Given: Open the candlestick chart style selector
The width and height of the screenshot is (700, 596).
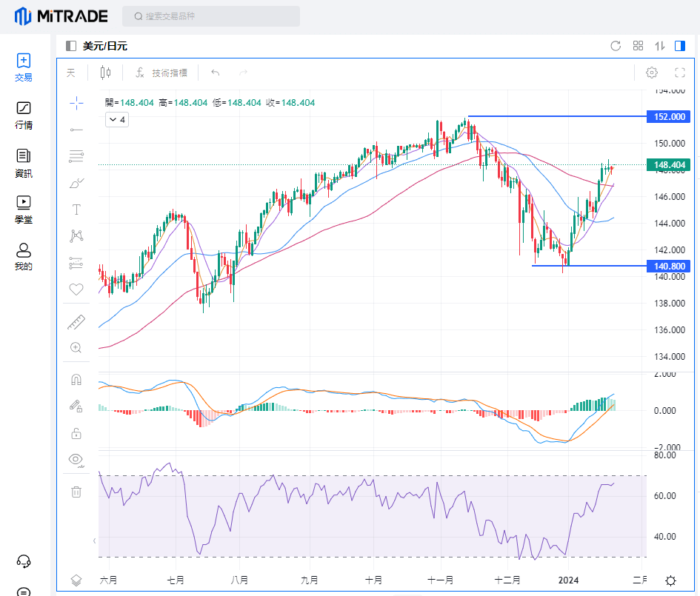Looking at the screenshot, I should click(105, 73).
